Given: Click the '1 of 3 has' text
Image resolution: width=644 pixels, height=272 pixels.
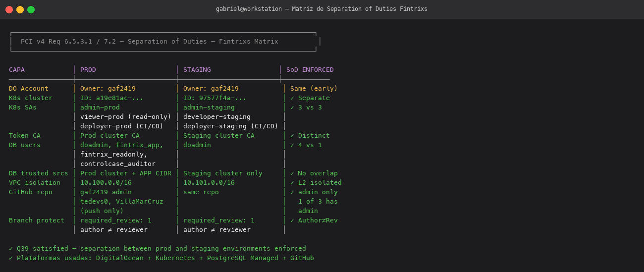Looking at the screenshot, I should 318,202.
